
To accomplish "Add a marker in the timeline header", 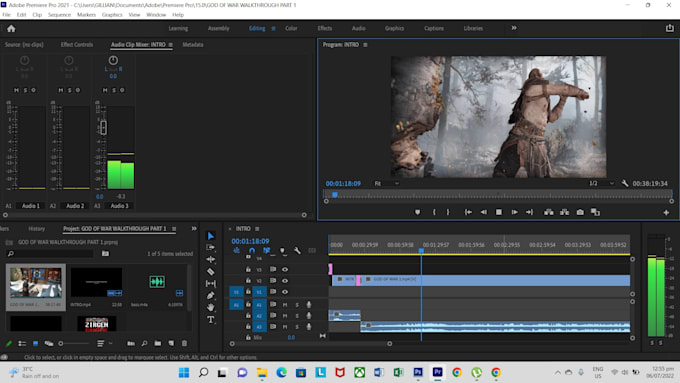I will click(x=282, y=251).
